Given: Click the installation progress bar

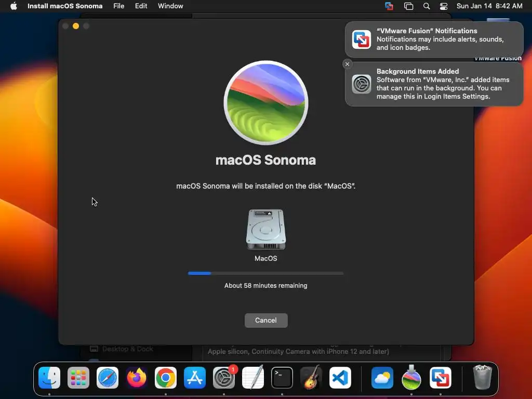Looking at the screenshot, I should tap(265, 273).
